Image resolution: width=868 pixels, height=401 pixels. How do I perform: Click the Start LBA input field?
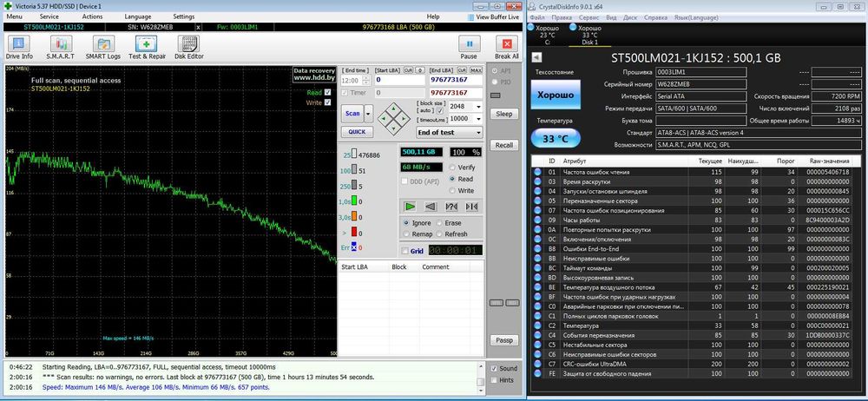point(399,79)
